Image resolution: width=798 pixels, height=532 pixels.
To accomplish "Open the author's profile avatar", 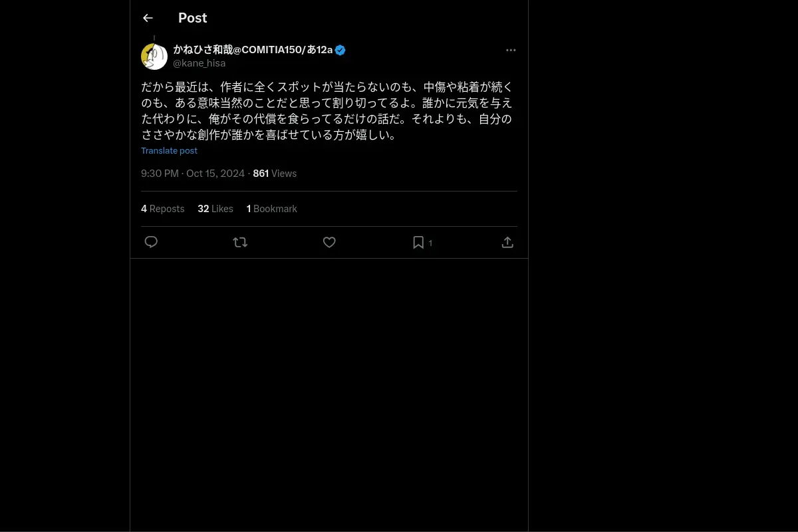I will tap(154, 57).
